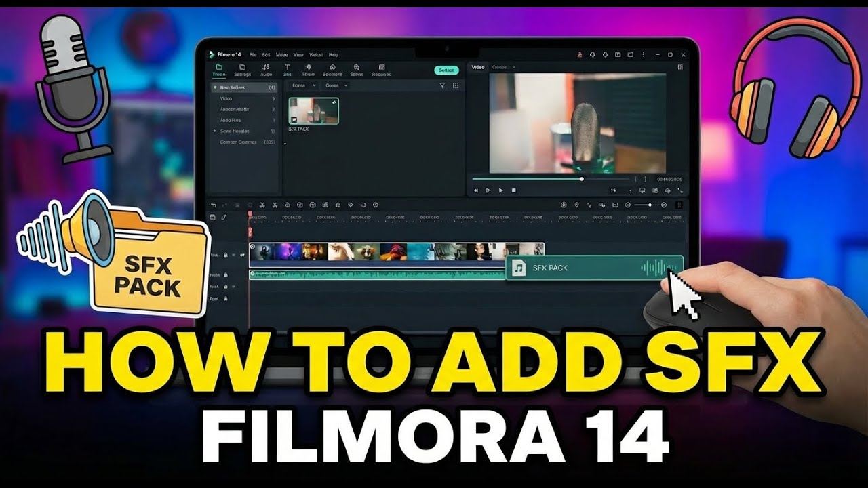868x488 pixels.
Task: Select the SFX PACK media thumbnail
Action: click(313, 110)
